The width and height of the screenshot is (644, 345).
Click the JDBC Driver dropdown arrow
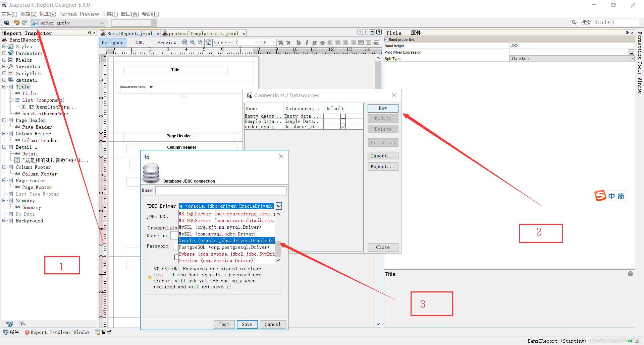(x=279, y=206)
